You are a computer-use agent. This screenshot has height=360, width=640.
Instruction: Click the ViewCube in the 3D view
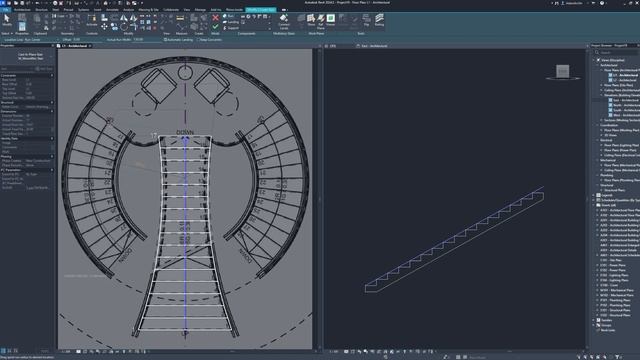pos(563,71)
